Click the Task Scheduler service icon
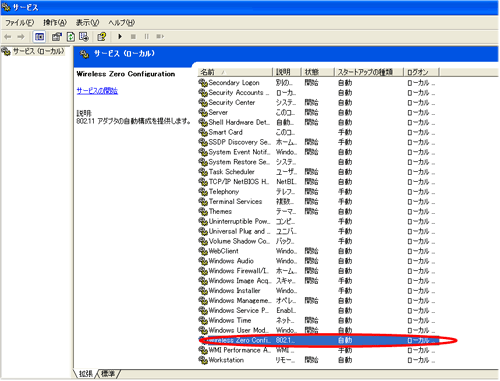500x381 pixels. pos(203,172)
